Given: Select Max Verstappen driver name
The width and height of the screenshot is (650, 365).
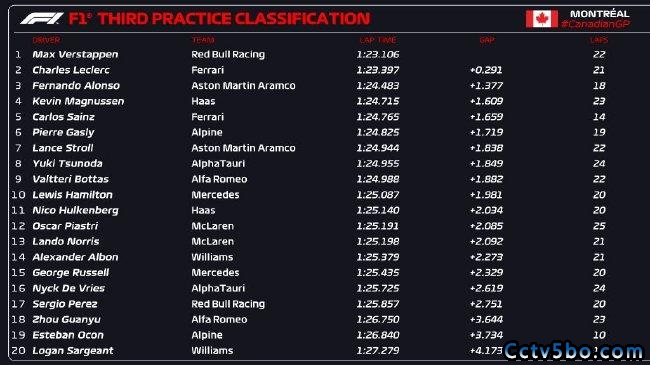Looking at the screenshot, I should [x=75, y=54].
